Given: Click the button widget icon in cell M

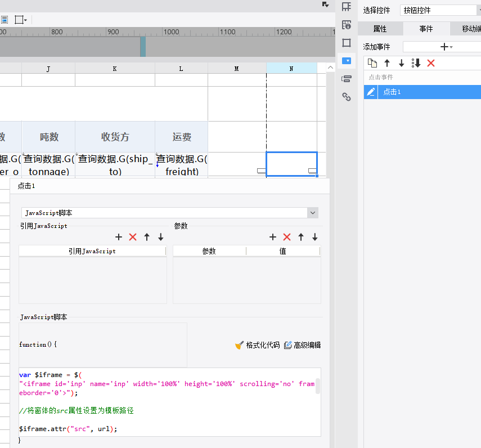Looking at the screenshot, I should tap(262, 171).
